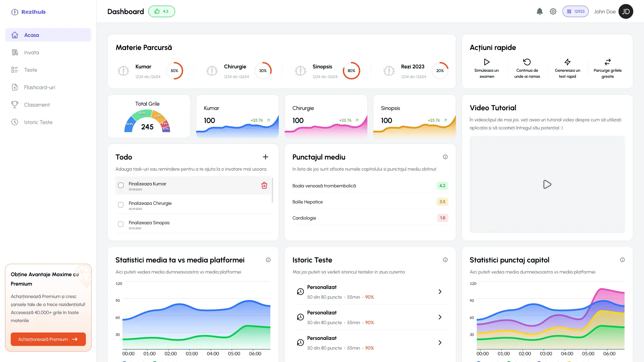Screen dimensions: 644x362
Task: Click Genereaza un test rapid lightning icon
Action: pyautogui.click(x=567, y=62)
